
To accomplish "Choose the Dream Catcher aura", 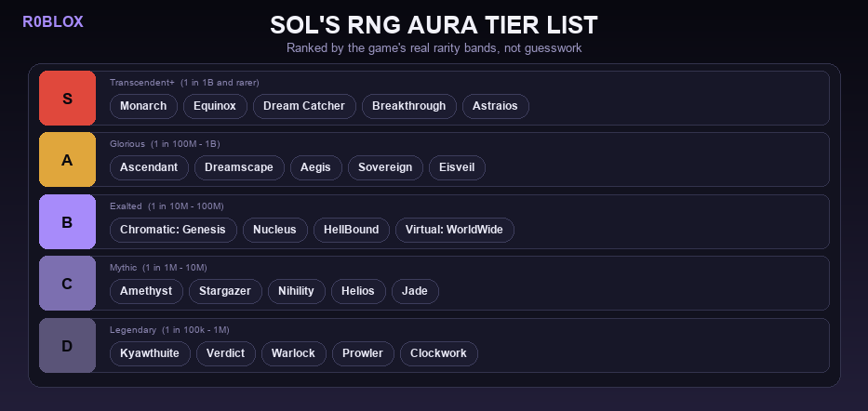I will tap(304, 106).
